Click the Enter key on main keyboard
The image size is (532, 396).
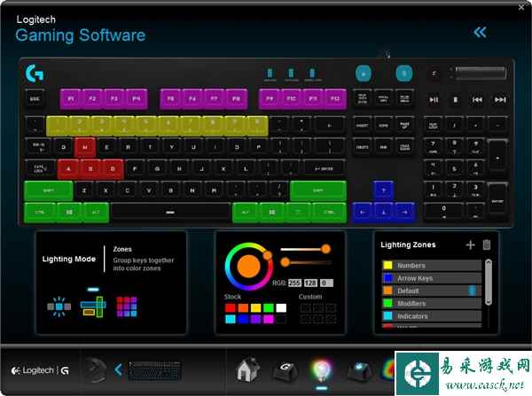point(325,168)
